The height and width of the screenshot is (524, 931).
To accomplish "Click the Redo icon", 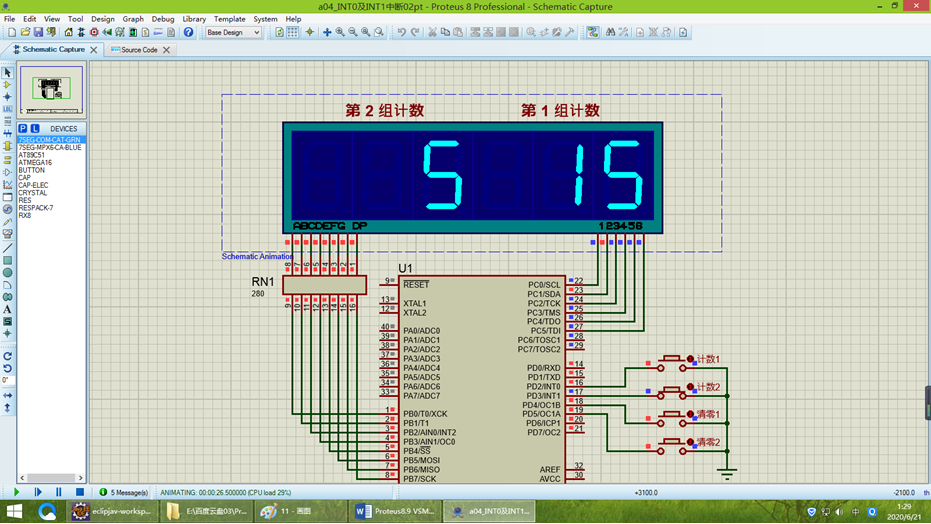I will (415, 32).
